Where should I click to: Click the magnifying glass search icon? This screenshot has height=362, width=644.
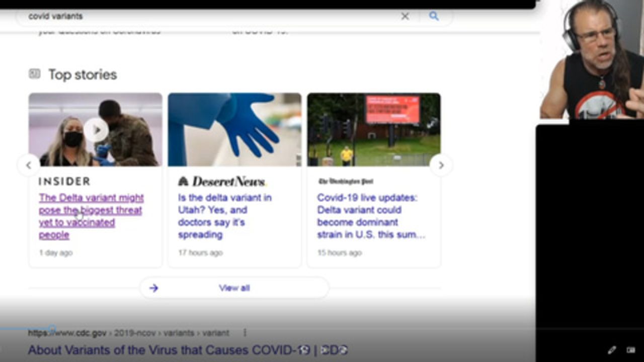point(434,16)
